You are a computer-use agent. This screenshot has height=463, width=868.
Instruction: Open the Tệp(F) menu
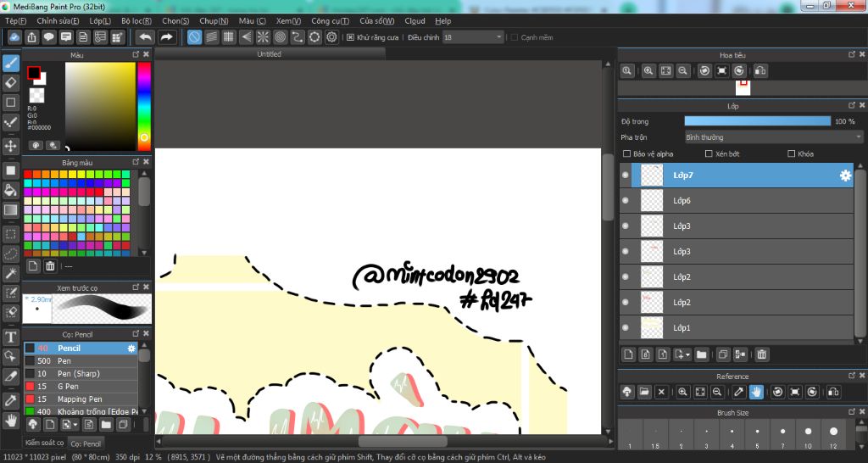(x=15, y=21)
